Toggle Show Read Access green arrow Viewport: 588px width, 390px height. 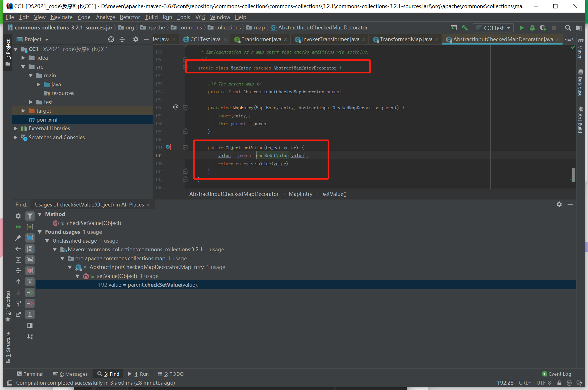(30, 292)
